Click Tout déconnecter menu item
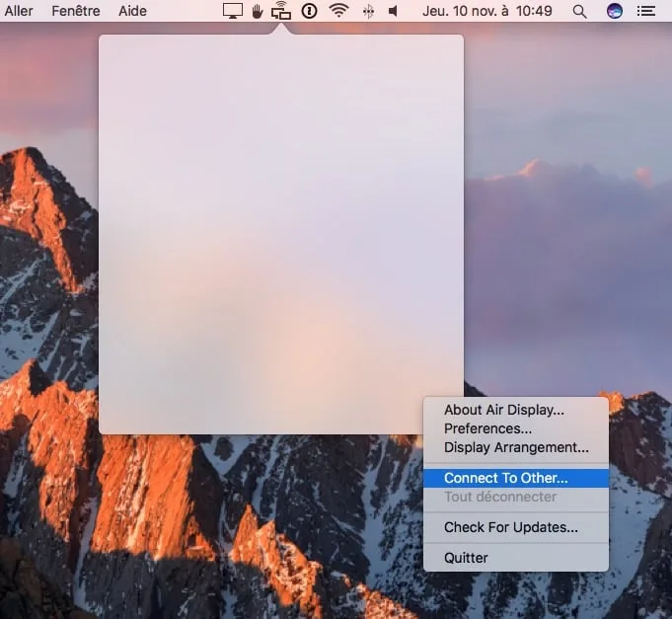Viewport: 672px width, 619px height. click(x=516, y=497)
